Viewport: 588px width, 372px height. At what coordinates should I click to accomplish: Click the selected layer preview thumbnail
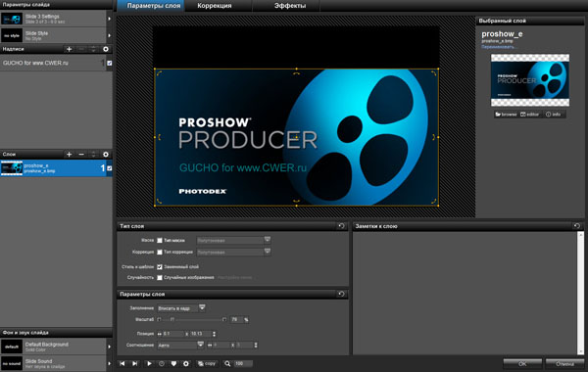[530, 80]
